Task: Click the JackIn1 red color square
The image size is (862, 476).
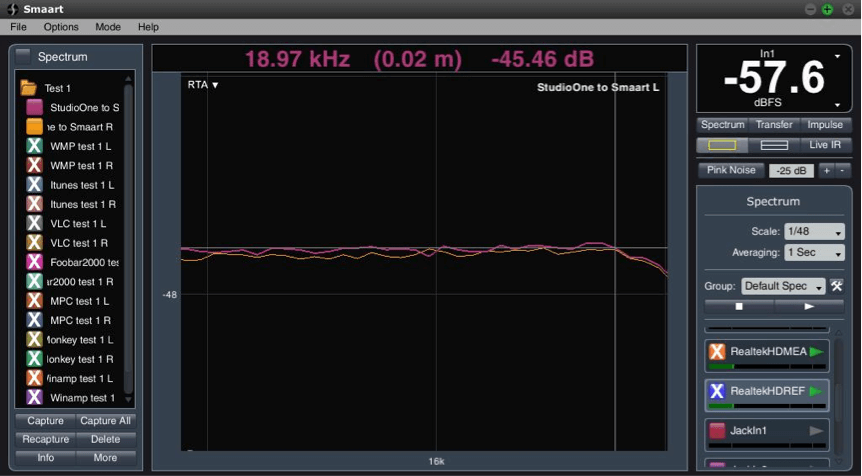Action: tap(717, 431)
